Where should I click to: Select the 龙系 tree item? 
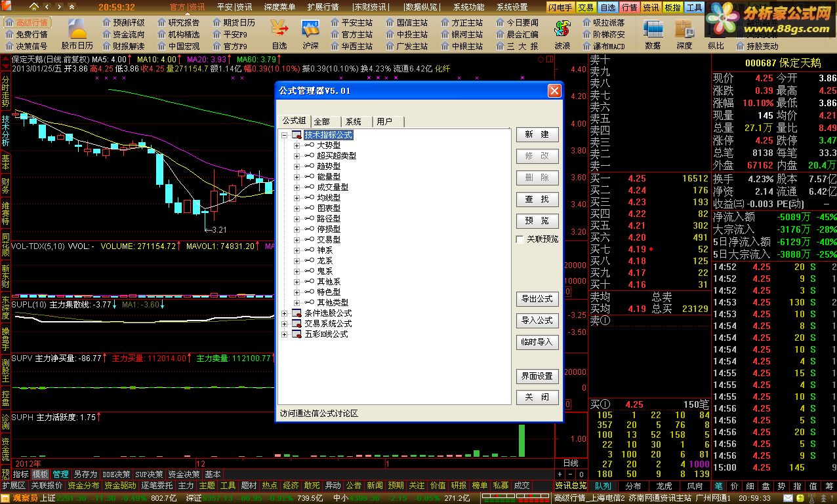tap(325, 261)
